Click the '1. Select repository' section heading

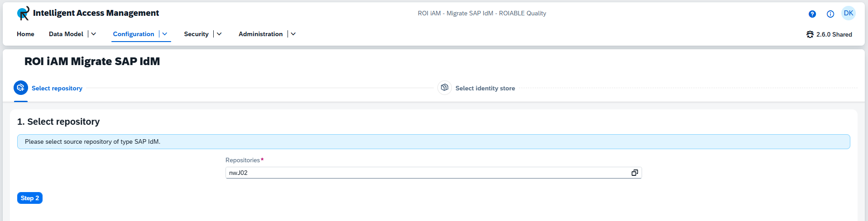(58, 122)
